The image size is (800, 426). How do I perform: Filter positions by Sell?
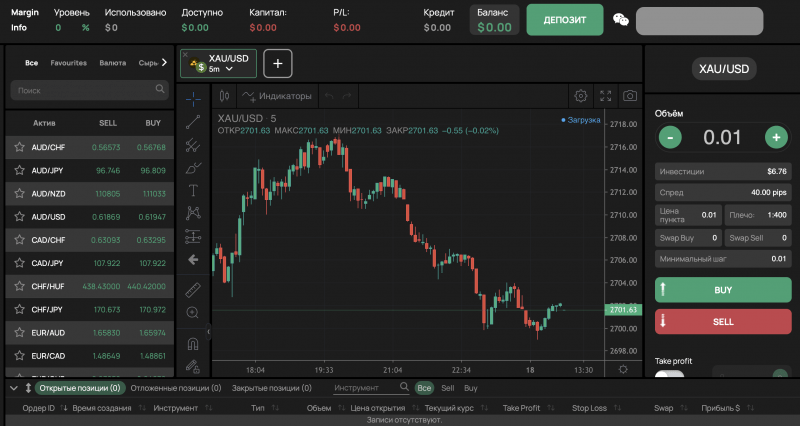point(447,388)
